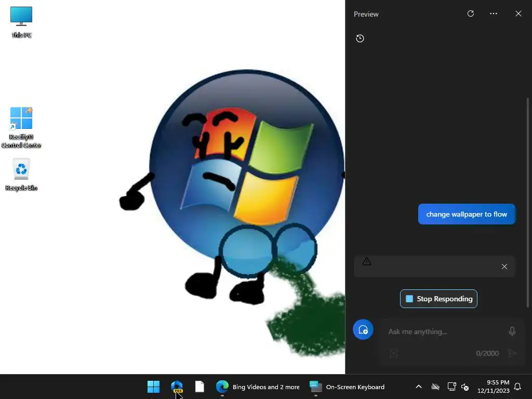Switch to Bing Videos Edge window

click(258, 387)
